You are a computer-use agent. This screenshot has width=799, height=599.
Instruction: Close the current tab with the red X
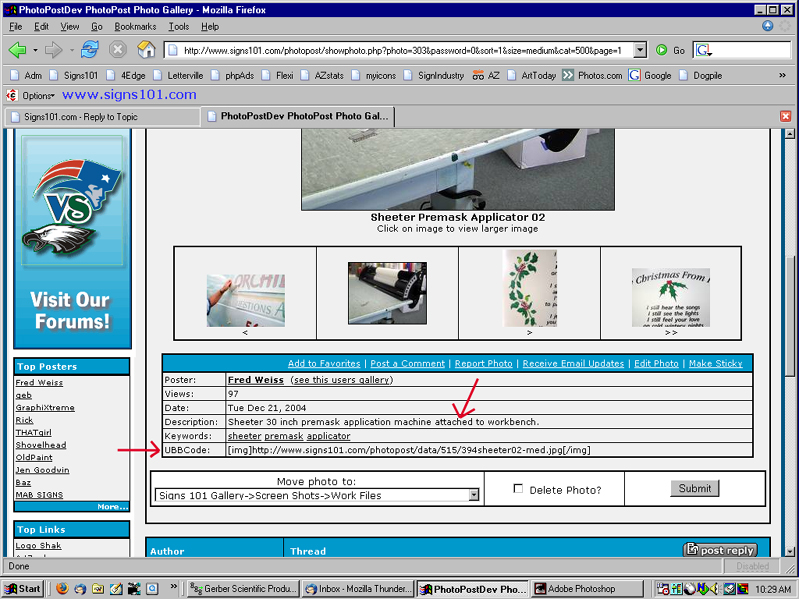click(785, 116)
